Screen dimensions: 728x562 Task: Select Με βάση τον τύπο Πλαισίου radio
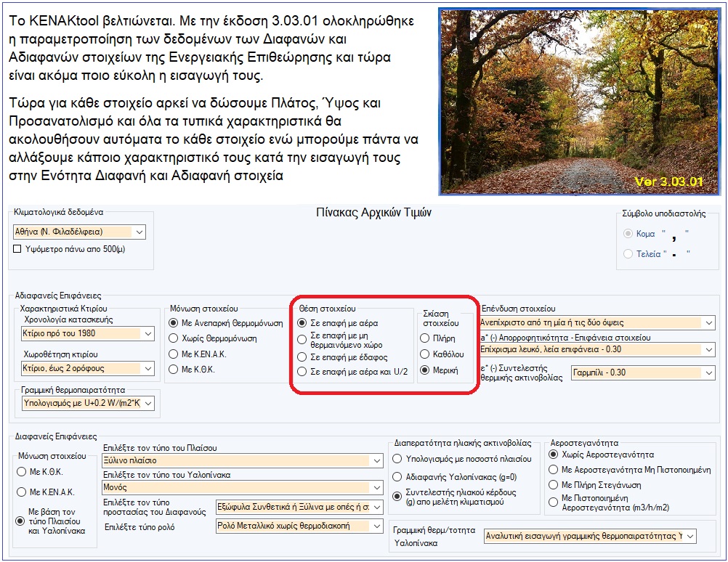point(20,521)
